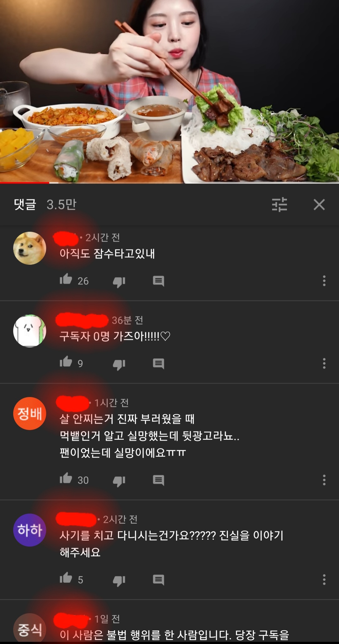Reply to the '사기를 치고 다니시는건가요' comment
Viewport: 339px width, 644px height.
[x=159, y=580]
